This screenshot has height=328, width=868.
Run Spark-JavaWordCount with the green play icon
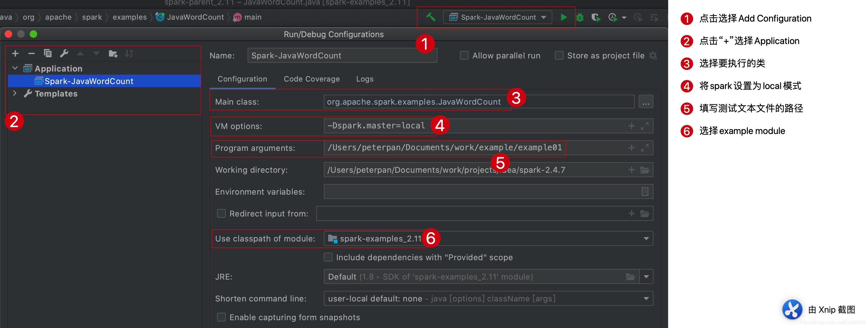pos(563,17)
